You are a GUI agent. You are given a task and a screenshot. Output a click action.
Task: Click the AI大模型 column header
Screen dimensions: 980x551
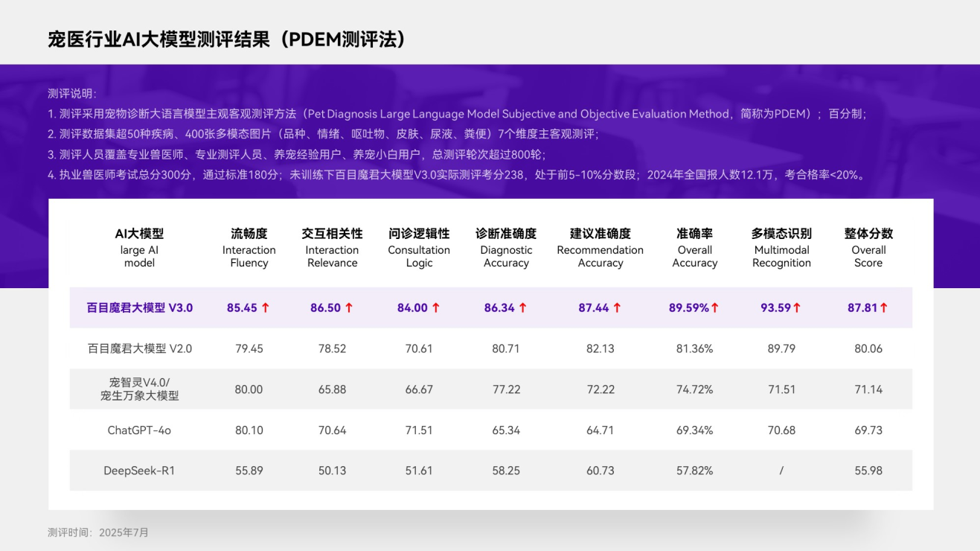(139, 248)
